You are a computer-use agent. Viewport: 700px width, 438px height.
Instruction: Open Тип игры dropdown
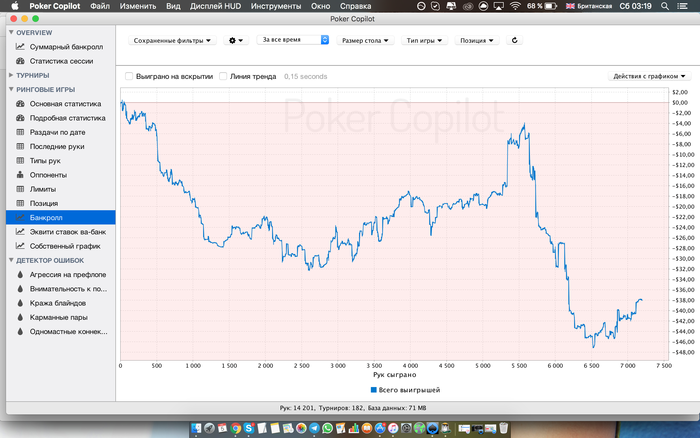click(424, 40)
